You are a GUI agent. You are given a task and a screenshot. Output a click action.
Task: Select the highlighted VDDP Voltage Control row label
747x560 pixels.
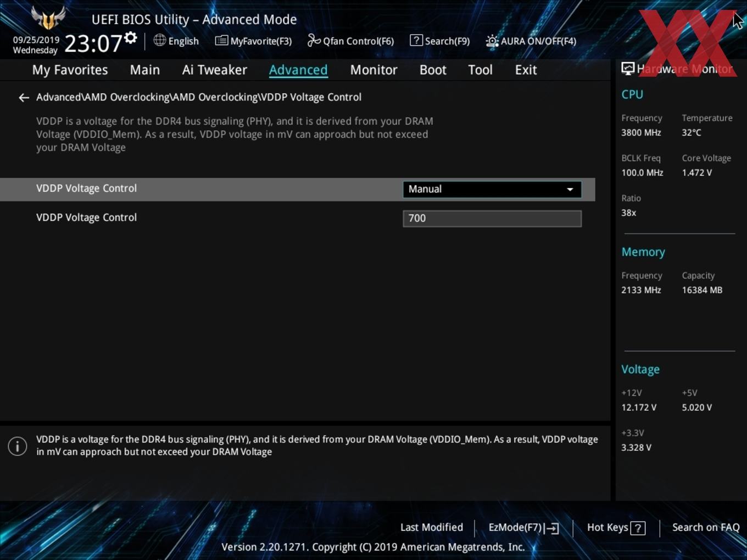[86, 188]
